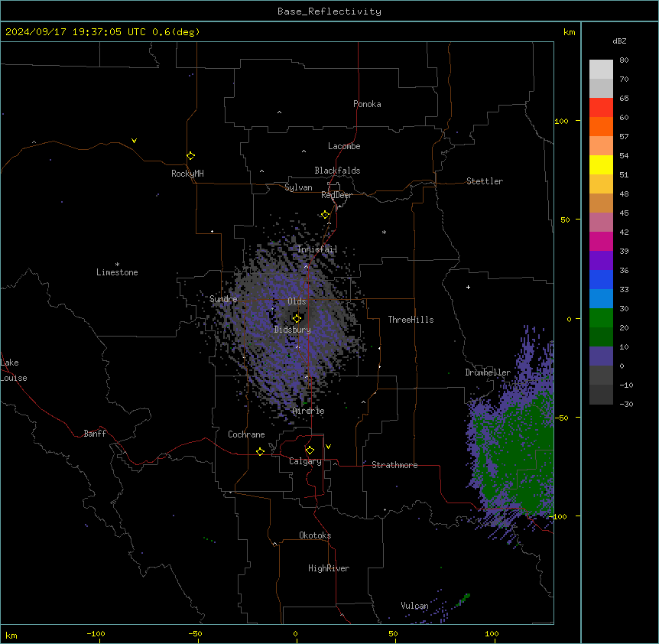The image size is (659, 644).
Task: Select the Cochrane city label
Action: 246,434
